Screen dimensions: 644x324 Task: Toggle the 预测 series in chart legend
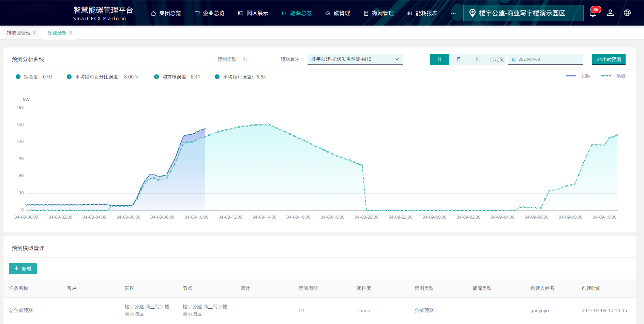coord(613,76)
